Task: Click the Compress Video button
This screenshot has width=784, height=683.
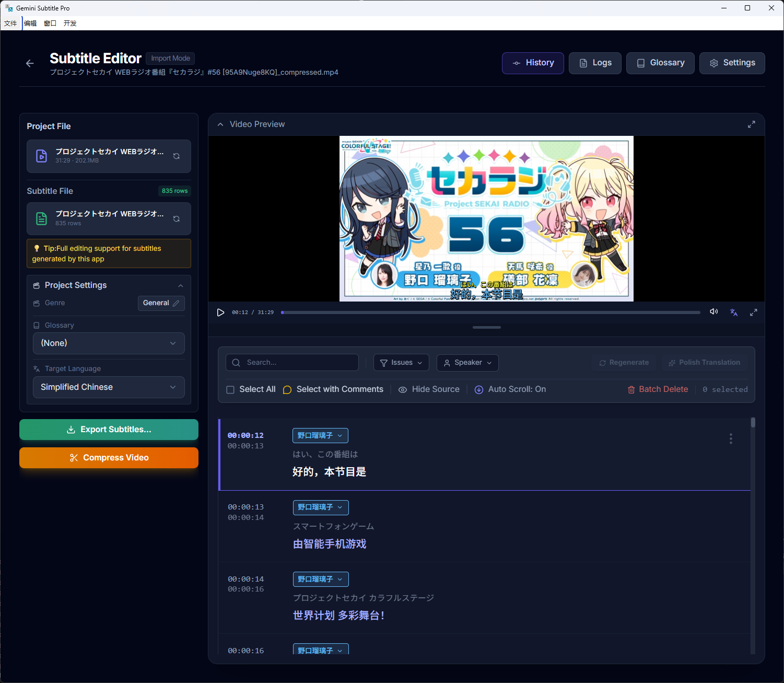Action: coord(109,457)
